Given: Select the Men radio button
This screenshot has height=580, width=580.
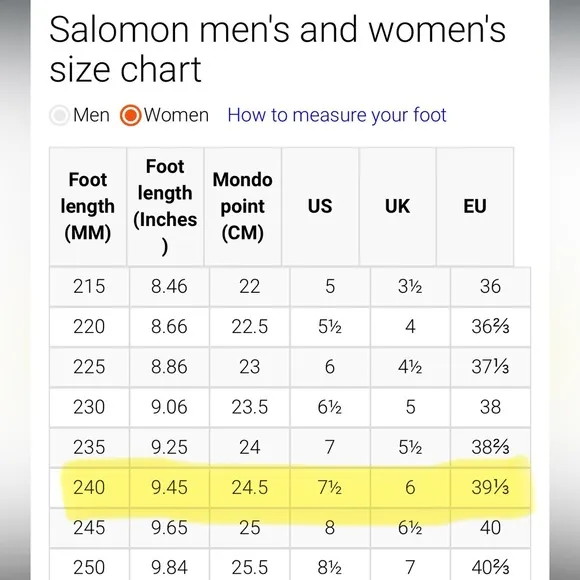Looking at the screenshot, I should coord(59,115).
